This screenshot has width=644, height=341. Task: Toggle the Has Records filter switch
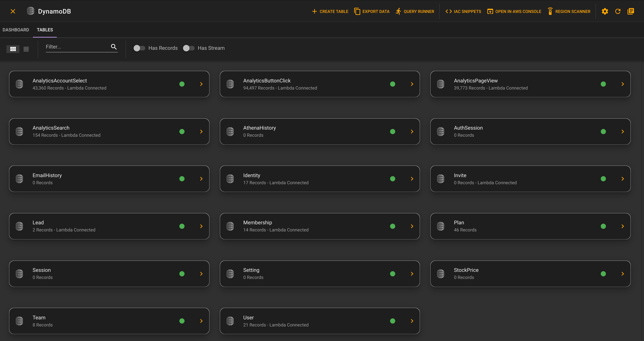coord(139,48)
